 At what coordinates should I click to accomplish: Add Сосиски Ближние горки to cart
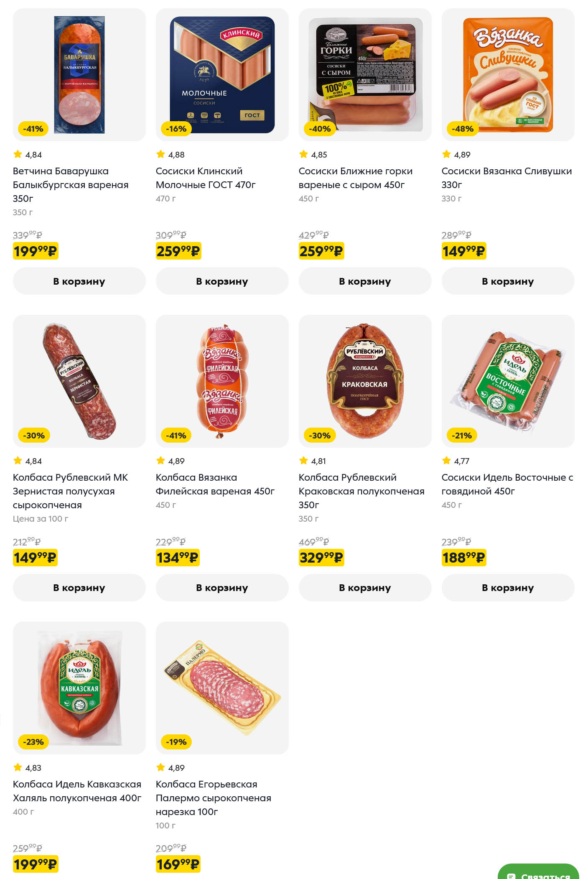click(x=365, y=281)
